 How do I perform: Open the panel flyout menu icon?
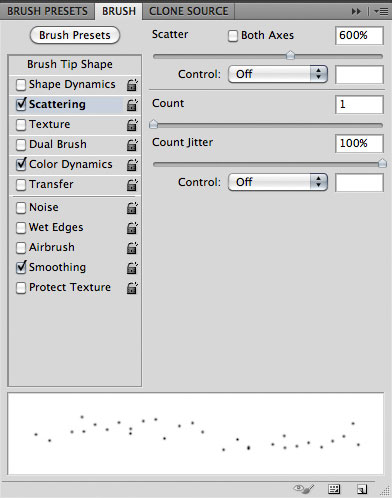click(x=381, y=11)
